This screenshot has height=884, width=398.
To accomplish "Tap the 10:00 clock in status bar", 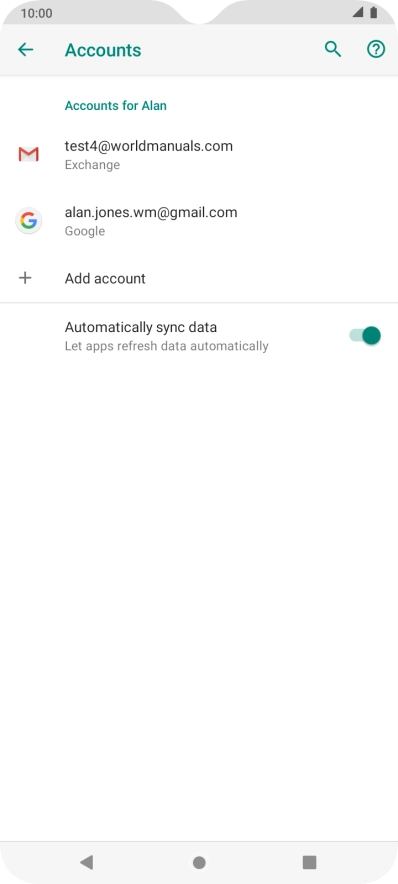I will click(x=36, y=14).
